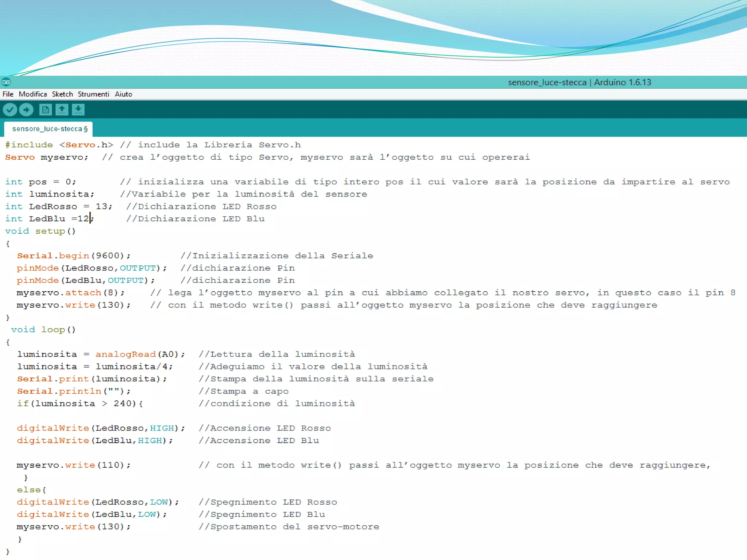This screenshot has height=560, width=747.
Task: Click the else{ line in loop
Action: 31,490
